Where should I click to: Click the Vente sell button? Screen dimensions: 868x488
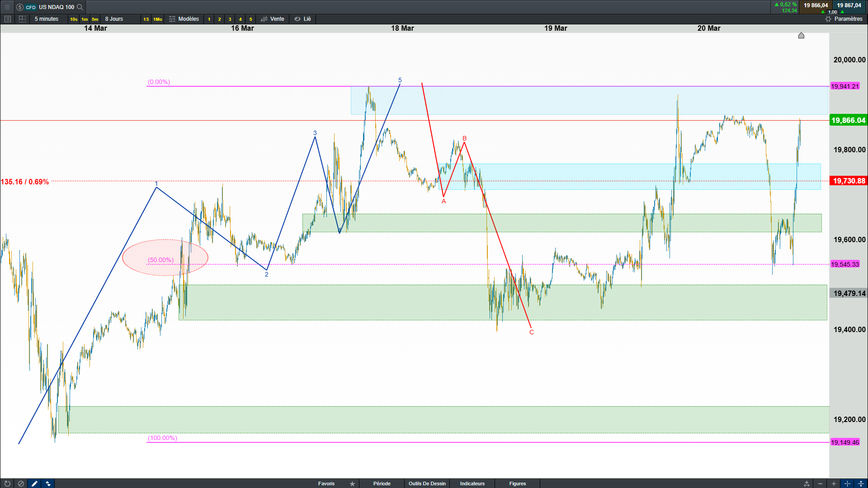pos(273,19)
